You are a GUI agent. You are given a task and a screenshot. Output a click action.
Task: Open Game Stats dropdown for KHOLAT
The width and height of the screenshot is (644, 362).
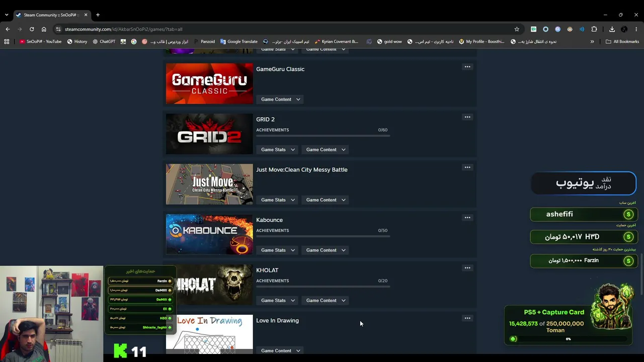tap(278, 301)
